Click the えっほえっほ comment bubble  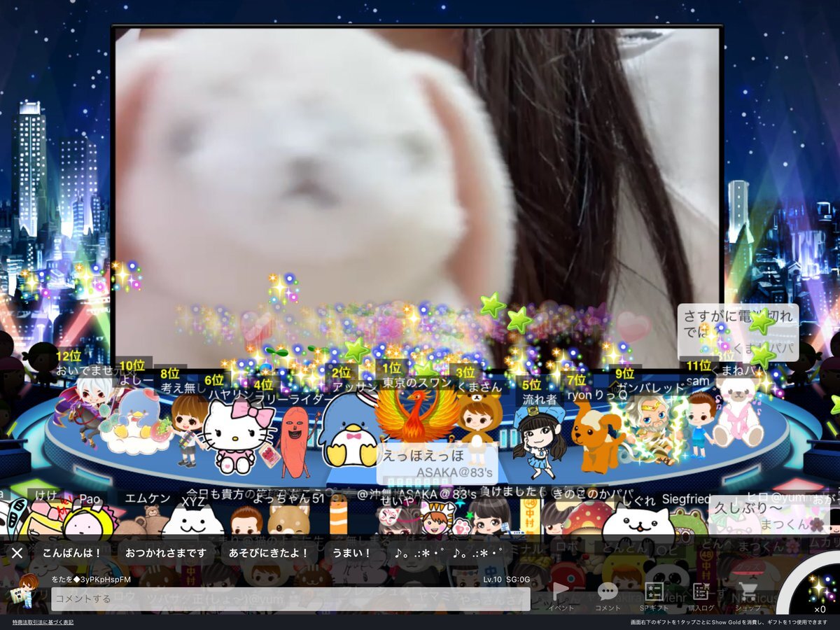pos(437,463)
